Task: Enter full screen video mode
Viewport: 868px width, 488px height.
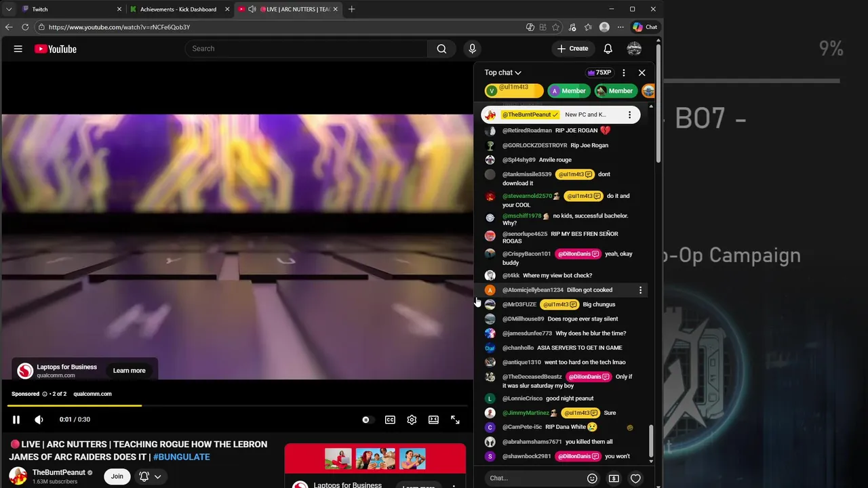Action: point(455,420)
